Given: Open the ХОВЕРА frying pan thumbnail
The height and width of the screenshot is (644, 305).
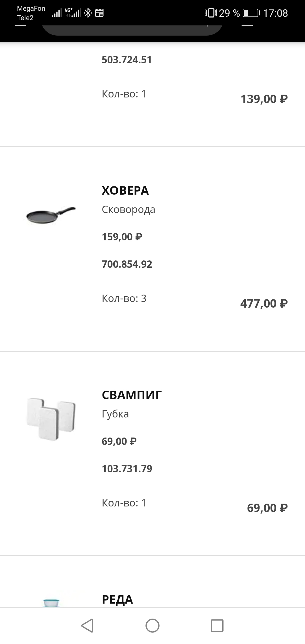Looking at the screenshot, I should point(51,216).
